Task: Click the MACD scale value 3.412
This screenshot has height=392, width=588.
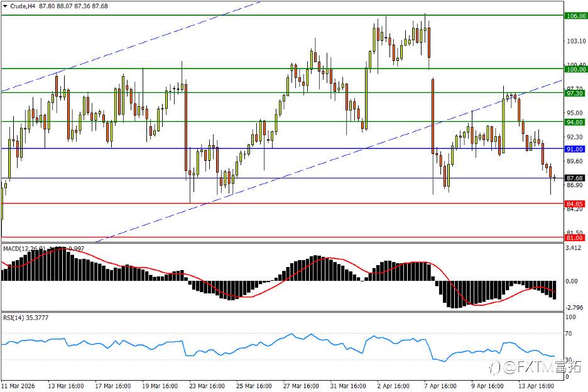Action: point(574,248)
